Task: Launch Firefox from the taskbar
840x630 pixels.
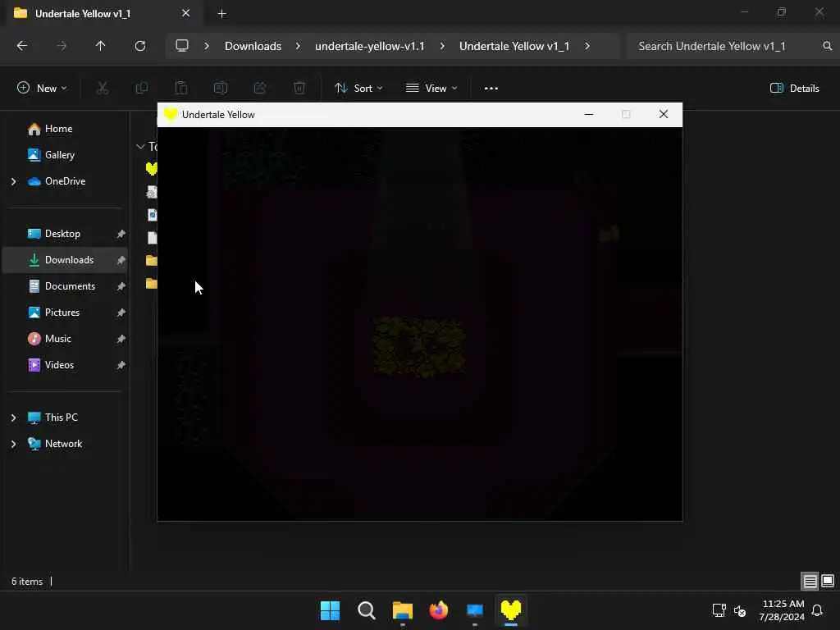Action: click(439, 610)
